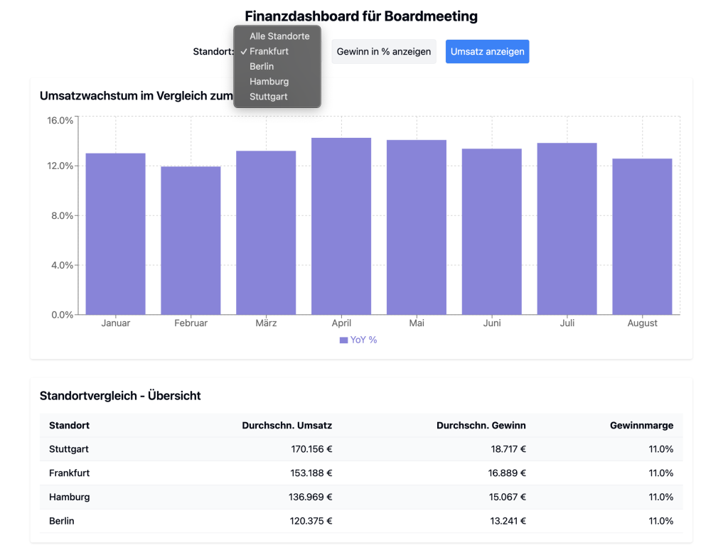The width and height of the screenshot is (728, 560).
Task: Click the Februar bar in the chart
Action: point(191,240)
